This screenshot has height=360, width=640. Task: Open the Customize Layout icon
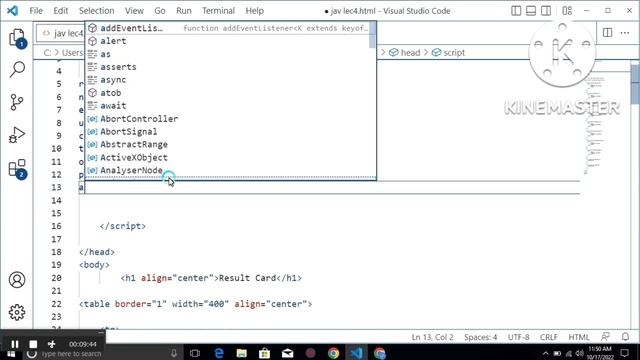[567, 11]
